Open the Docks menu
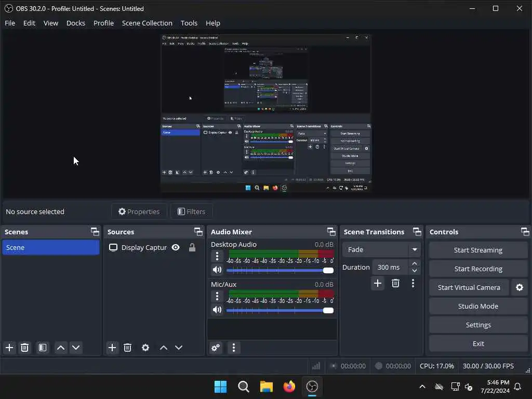 coord(76,23)
